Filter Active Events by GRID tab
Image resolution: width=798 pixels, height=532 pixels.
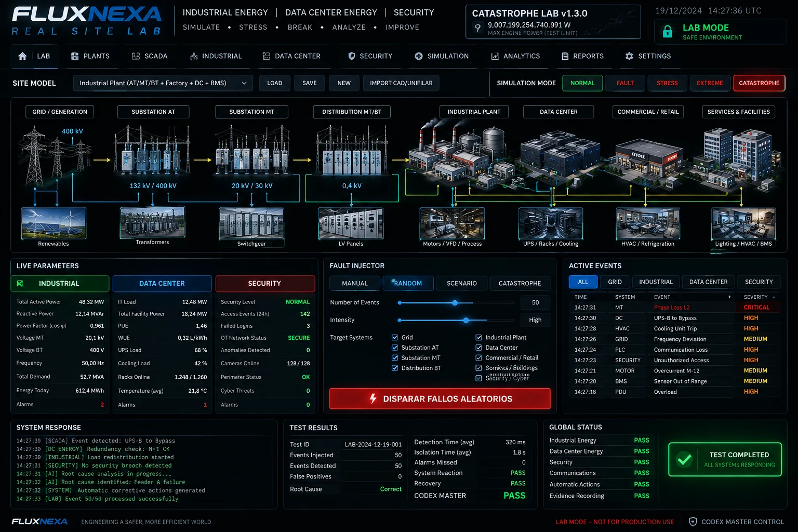615,282
